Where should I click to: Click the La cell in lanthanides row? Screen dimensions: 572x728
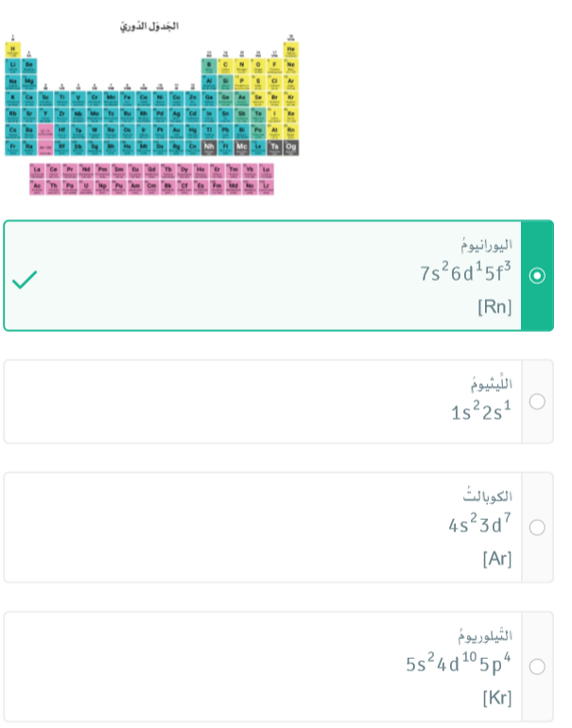point(37,170)
